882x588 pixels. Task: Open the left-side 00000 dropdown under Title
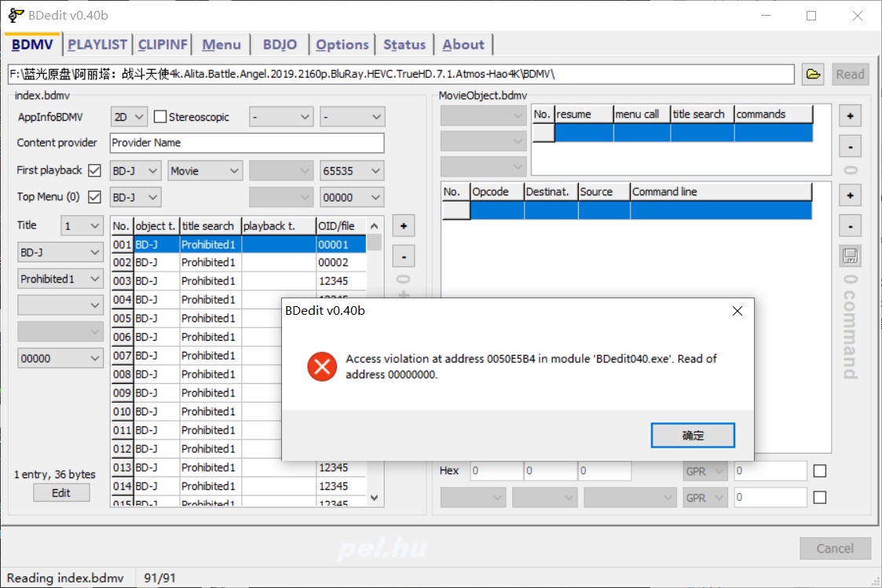(60, 358)
